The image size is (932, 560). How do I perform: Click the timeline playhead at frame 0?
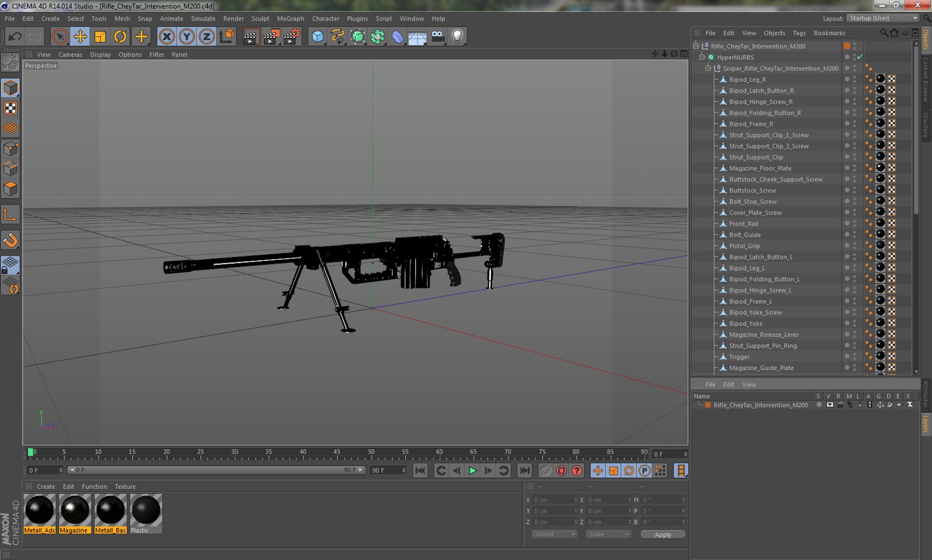click(x=31, y=453)
